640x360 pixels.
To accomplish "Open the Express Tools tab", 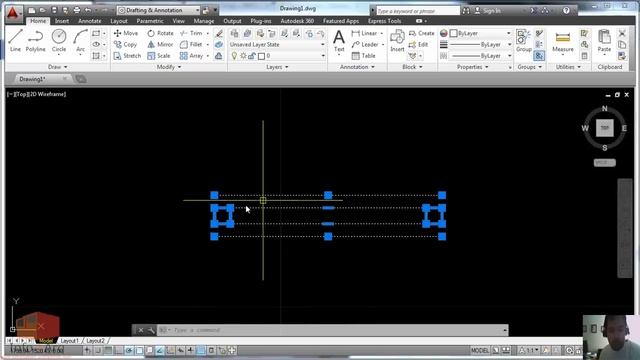I will (x=384, y=21).
